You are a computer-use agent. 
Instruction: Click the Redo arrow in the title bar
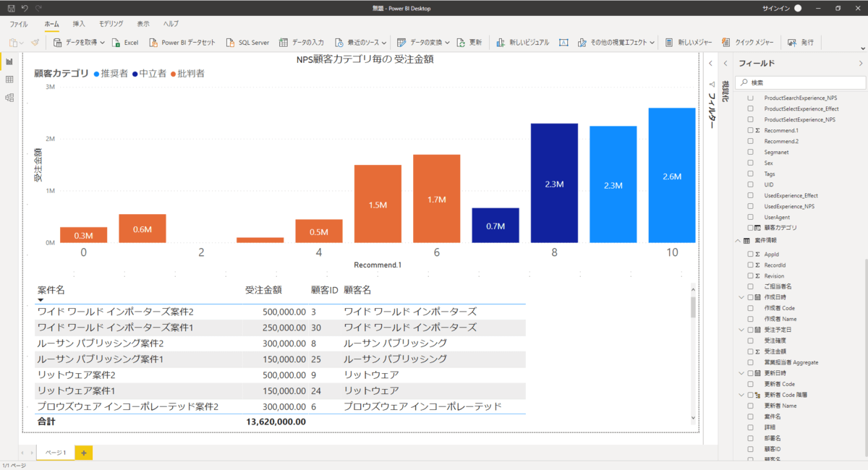(x=38, y=7)
